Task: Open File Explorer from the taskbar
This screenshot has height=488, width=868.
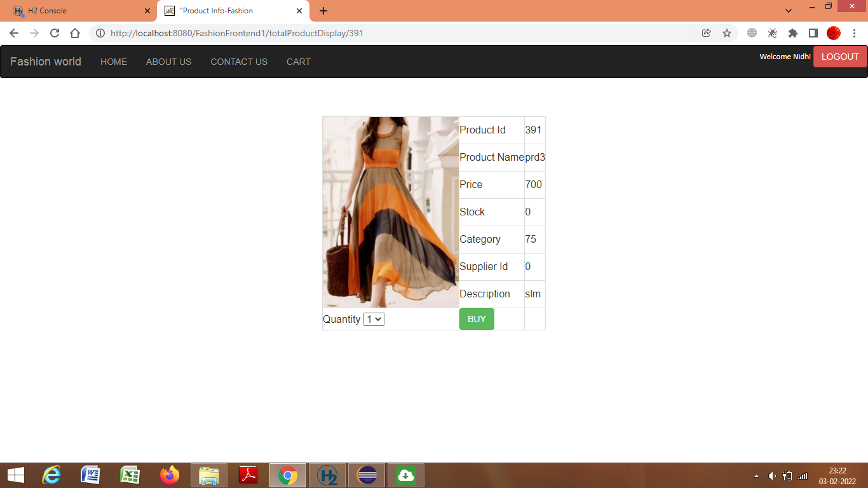Action: click(209, 475)
